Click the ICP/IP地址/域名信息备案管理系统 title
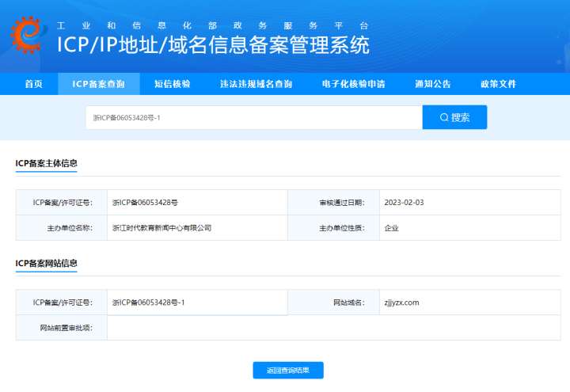 point(213,45)
